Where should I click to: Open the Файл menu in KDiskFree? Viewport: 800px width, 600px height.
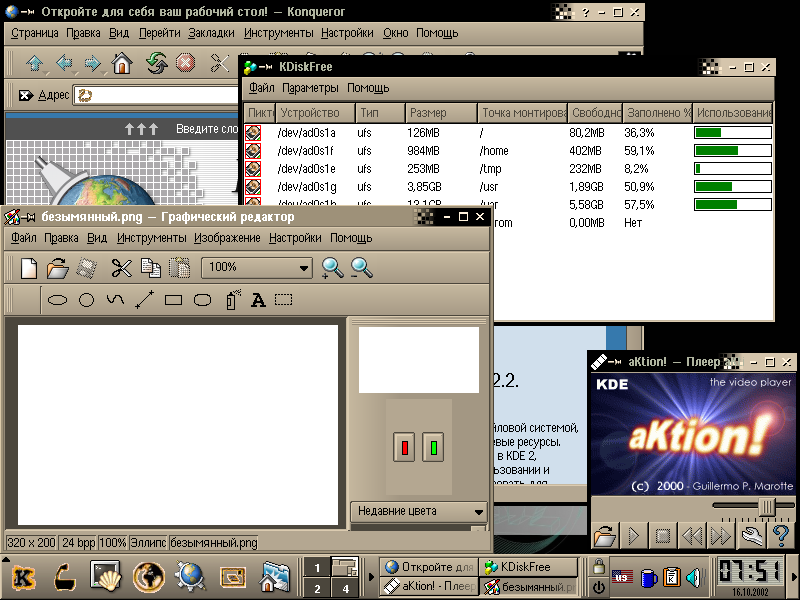[262, 88]
